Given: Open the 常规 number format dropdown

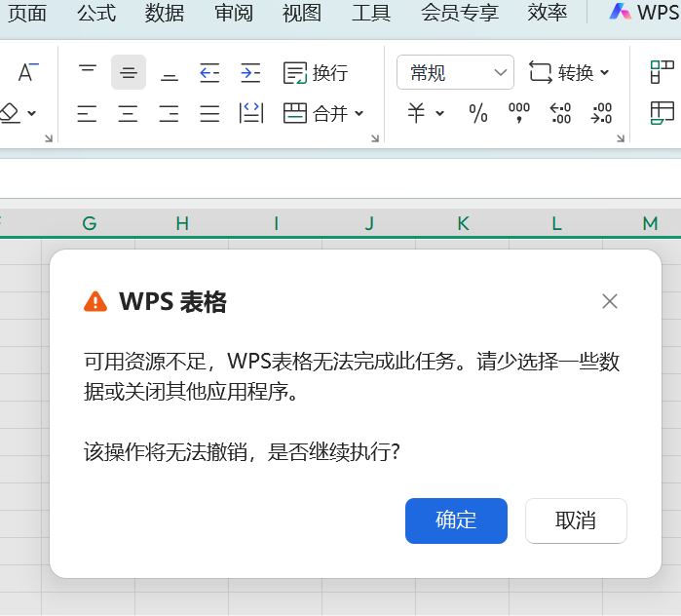Looking at the screenshot, I should pos(455,72).
